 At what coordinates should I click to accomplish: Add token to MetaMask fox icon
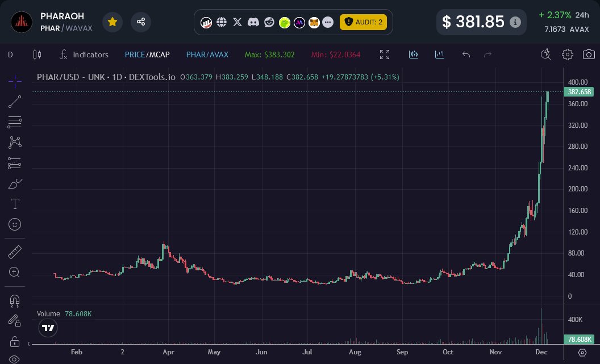point(314,23)
